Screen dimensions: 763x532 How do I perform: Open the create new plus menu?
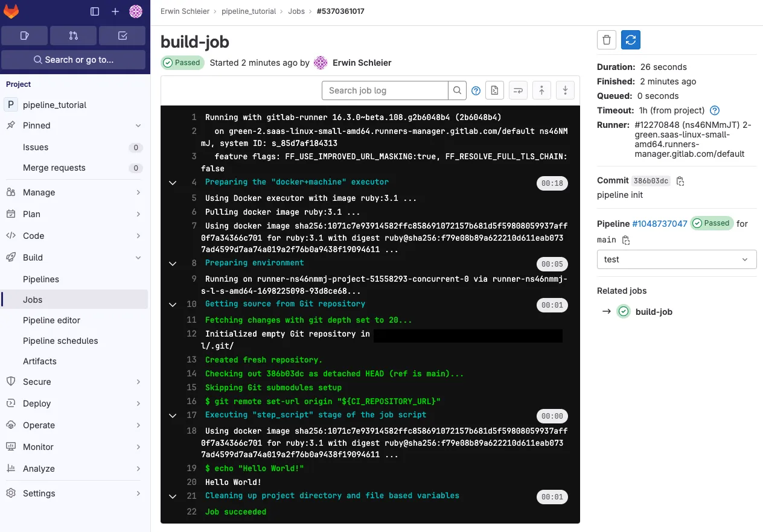(x=115, y=11)
